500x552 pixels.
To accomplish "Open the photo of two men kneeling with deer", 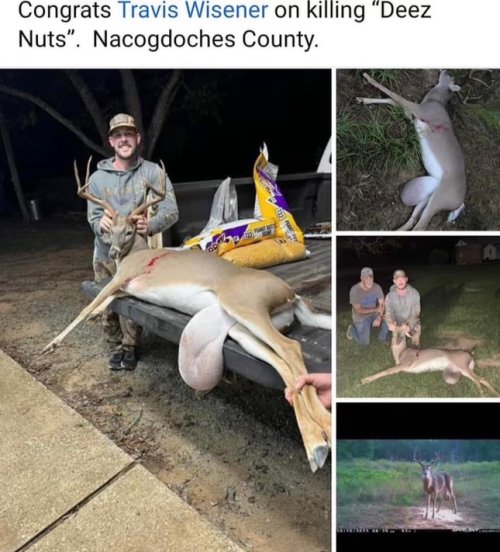I will [418, 317].
